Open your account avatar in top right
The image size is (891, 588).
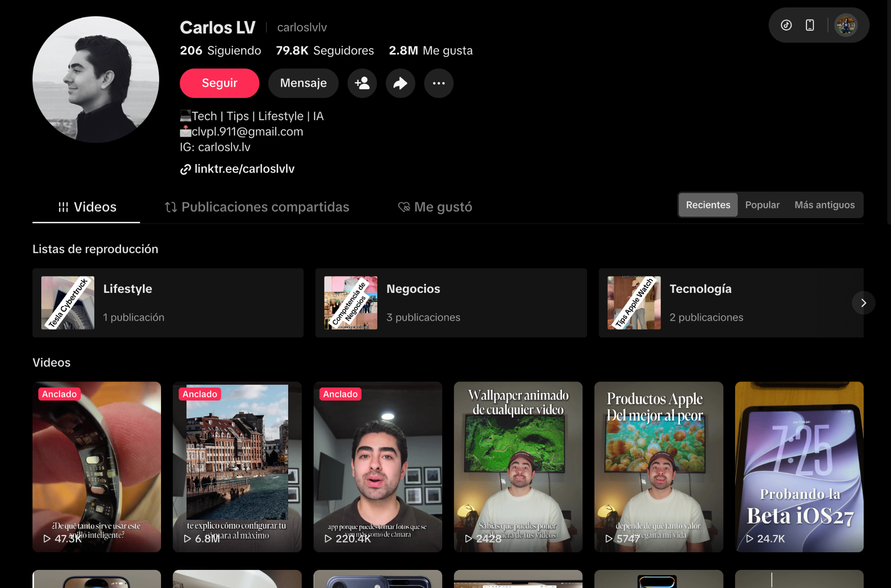pyautogui.click(x=846, y=25)
